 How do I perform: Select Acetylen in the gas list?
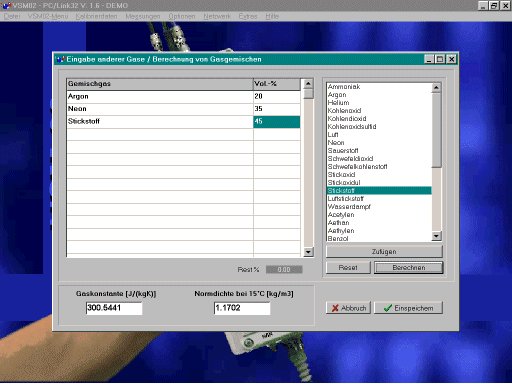379,215
